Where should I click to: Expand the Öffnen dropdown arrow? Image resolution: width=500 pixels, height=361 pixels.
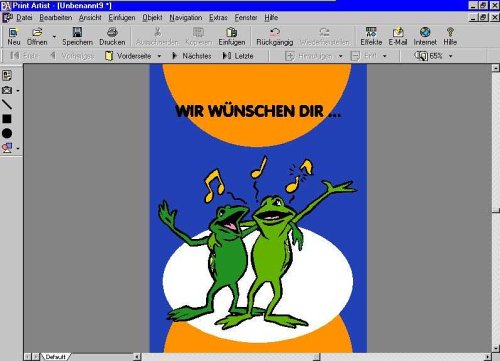click(x=54, y=36)
